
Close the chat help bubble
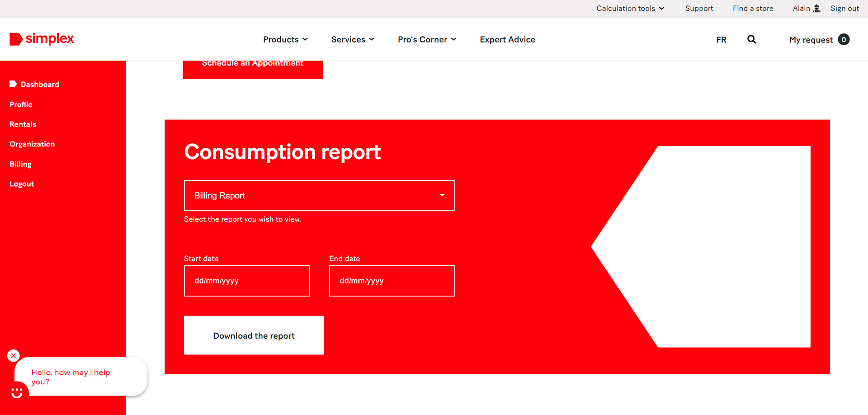pyautogui.click(x=14, y=356)
